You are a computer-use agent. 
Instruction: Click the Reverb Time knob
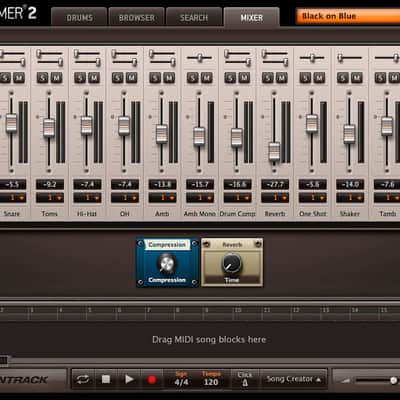pyautogui.click(x=232, y=263)
